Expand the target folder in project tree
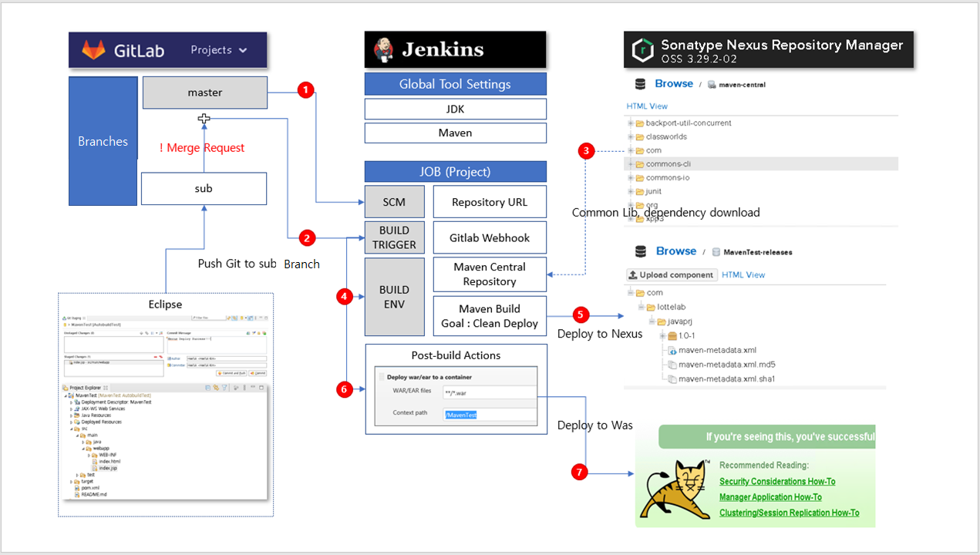Viewport: 980px width, 555px height. [71, 482]
